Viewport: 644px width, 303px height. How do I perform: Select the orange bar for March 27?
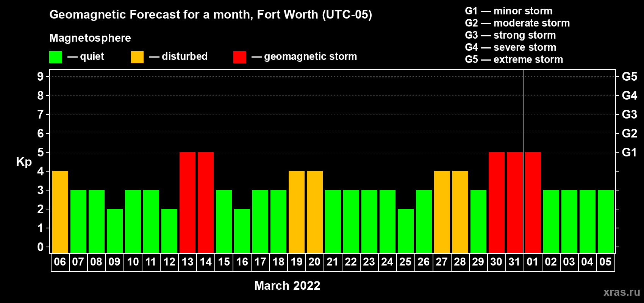(x=442, y=212)
